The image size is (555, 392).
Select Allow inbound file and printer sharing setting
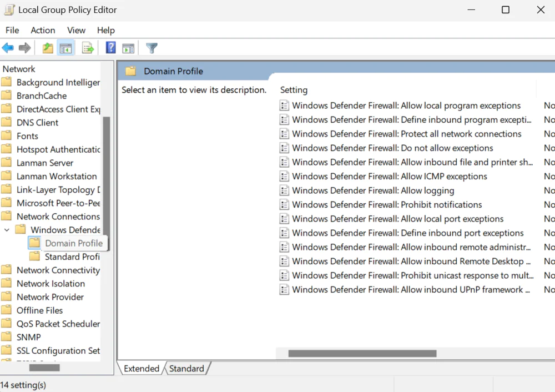point(412,162)
